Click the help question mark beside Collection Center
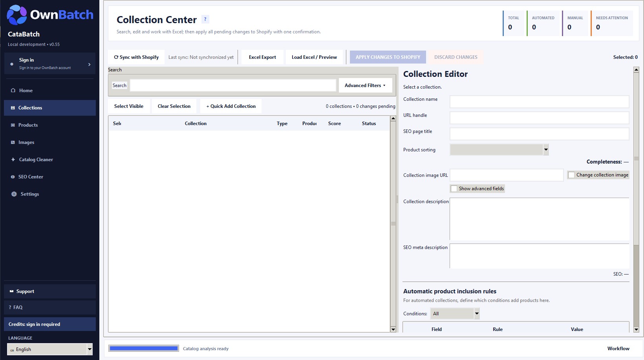This screenshot has height=360, width=644. coord(205,19)
